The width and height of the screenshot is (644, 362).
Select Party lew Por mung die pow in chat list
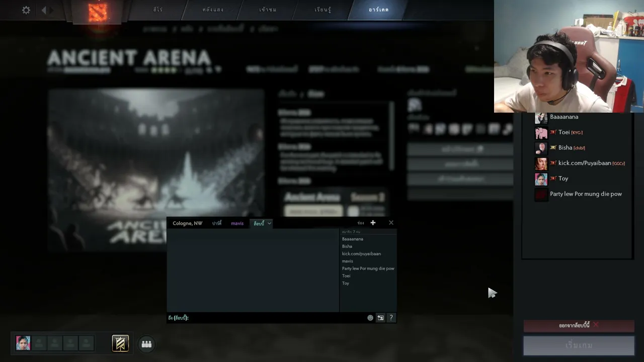[368, 268]
